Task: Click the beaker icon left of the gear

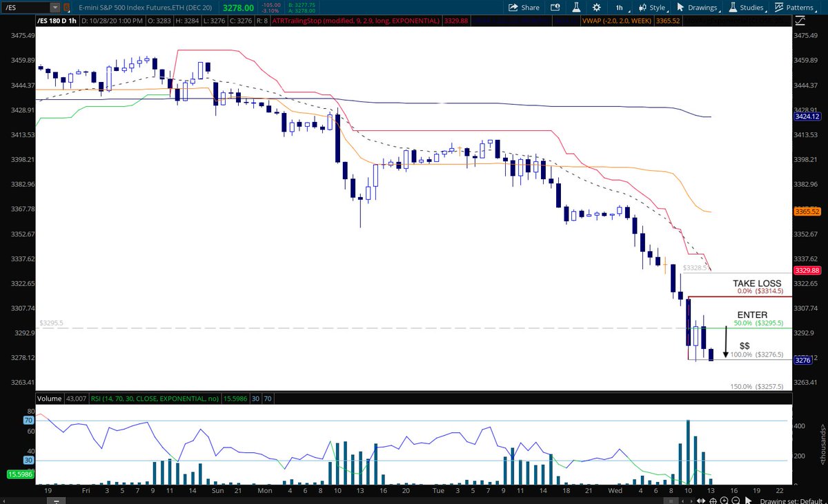Action: (x=576, y=7)
